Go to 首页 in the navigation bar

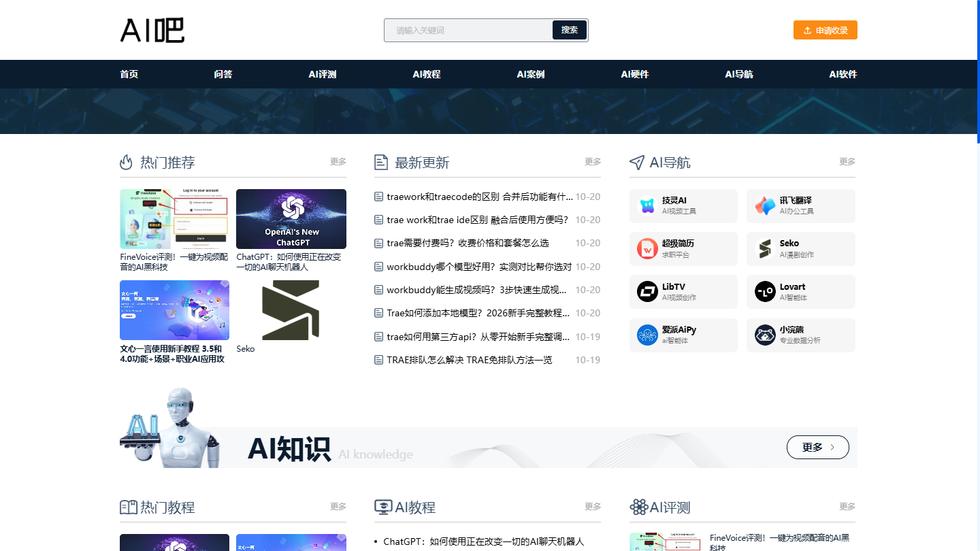pyautogui.click(x=129, y=74)
